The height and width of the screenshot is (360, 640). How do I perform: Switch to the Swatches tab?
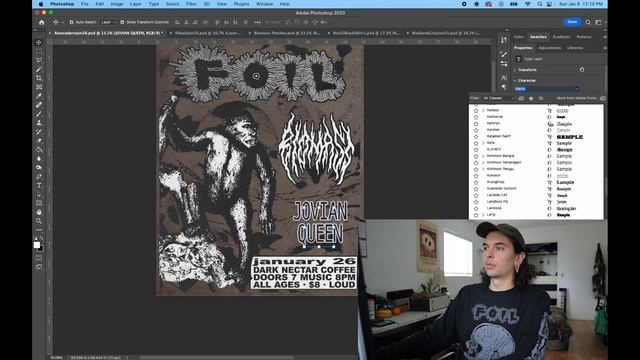point(538,37)
